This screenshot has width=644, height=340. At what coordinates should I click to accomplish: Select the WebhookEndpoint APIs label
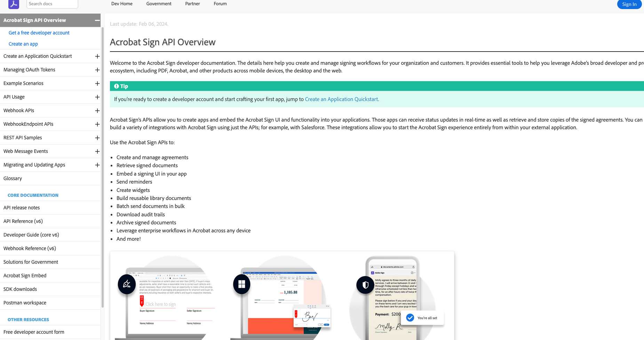(28, 124)
